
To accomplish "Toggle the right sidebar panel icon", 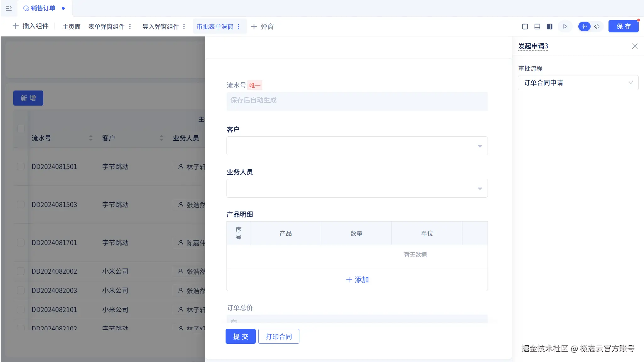I will pos(549,27).
